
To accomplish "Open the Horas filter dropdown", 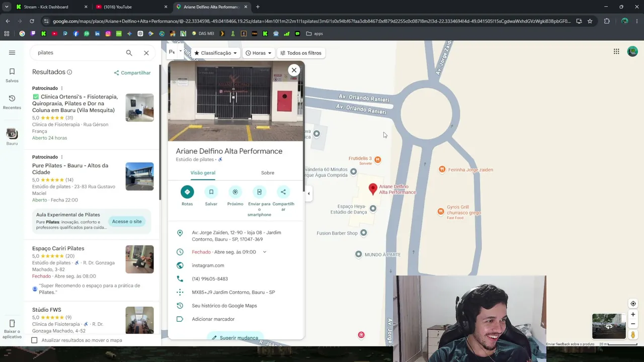I will 259,53.
